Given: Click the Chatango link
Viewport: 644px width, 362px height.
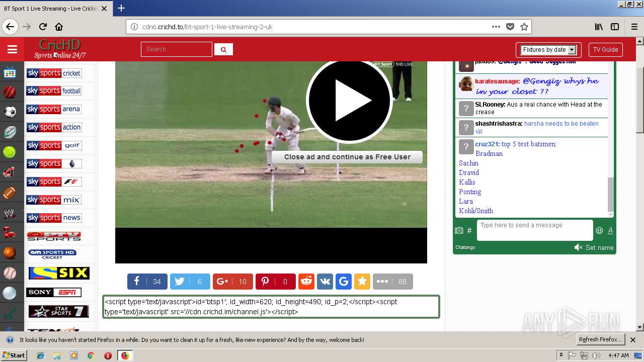Looking at the screenshot, I should 465,247.
